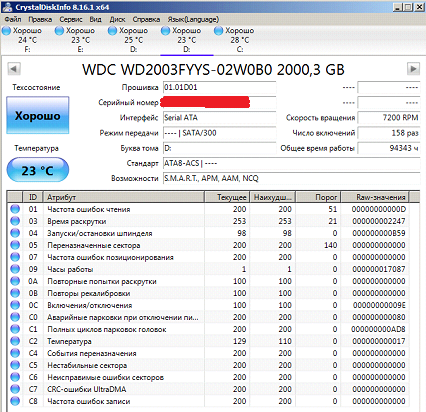Click status icon for attribute C1
This screenshot has height=412, width=426.
pyautogui.click(x=15, y=329)
